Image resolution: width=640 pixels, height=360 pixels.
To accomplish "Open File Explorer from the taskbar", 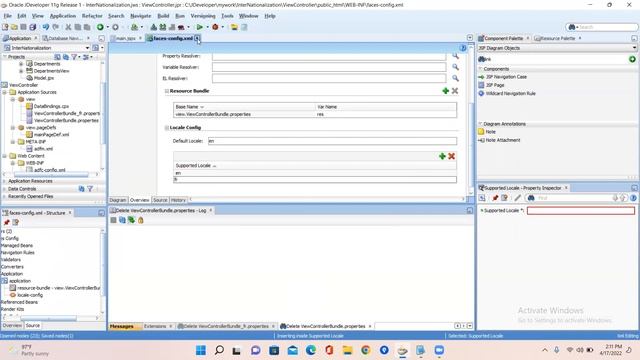I will pyautogui.click(x=347, y=350).
